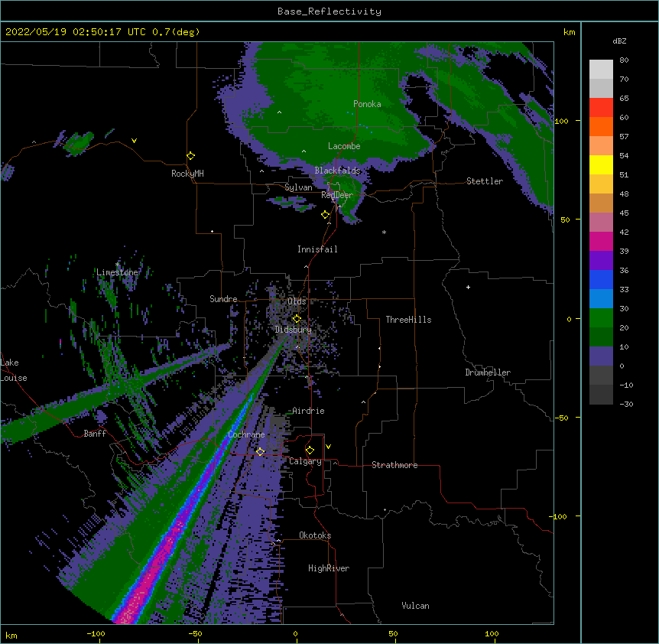Select the yellow diamond marker above Calgary label

pos(310,450)
